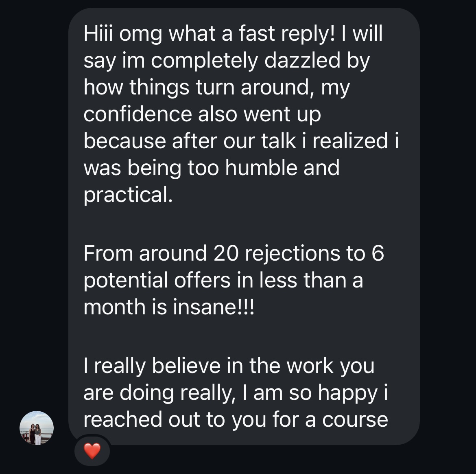Click the phrase "reached out"
This screenshot has width=476, height=474.
point(142,419)
